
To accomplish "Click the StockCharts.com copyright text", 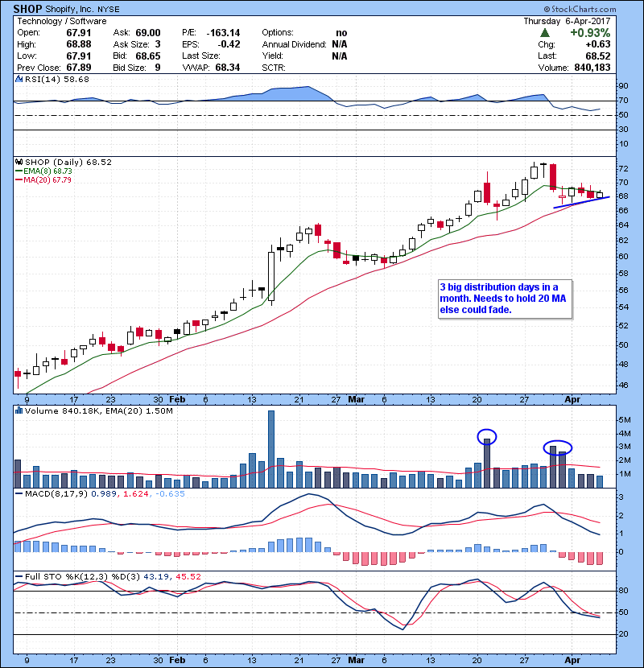I will (580, 9).
